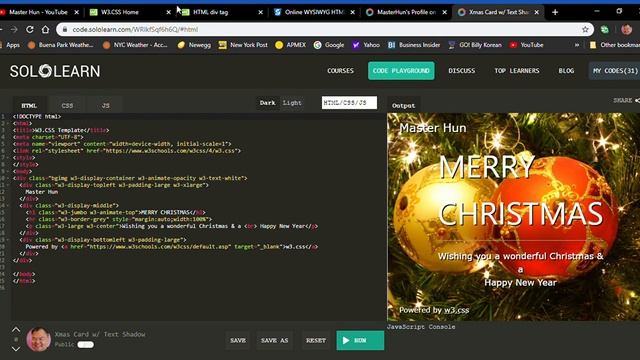The width and height of the screenshot is (640, 360).
Task: Open the Newegg bookmark
Action: (x=195, y=45)
